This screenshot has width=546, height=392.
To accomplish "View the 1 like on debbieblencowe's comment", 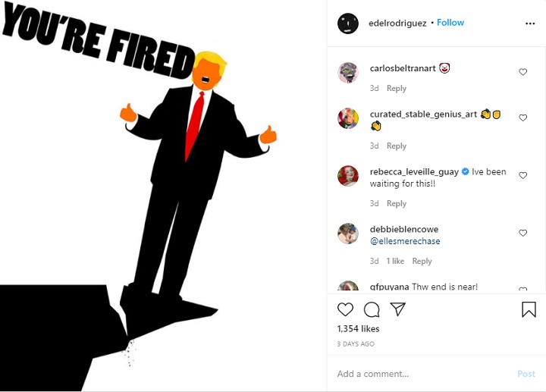I will pos(395,262).
